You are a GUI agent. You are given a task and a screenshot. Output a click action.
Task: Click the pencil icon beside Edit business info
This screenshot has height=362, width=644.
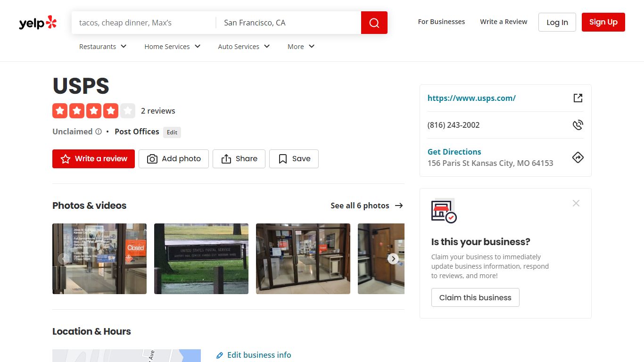point(220,355)
